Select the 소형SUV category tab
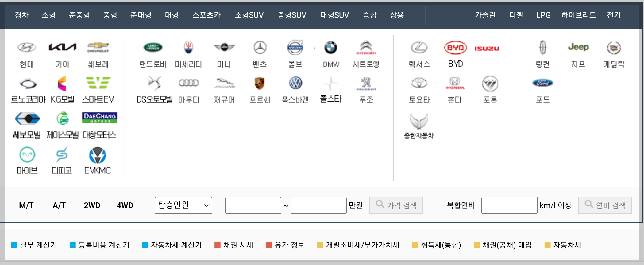 249,15
